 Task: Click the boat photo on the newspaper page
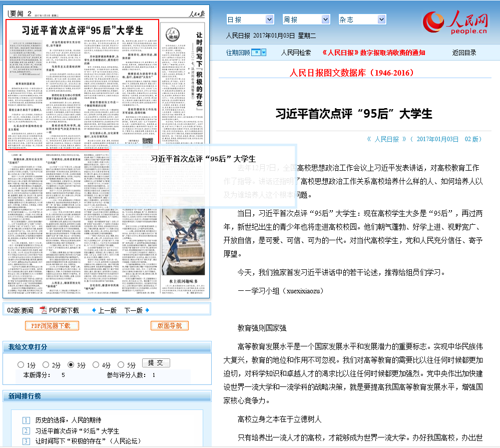point(184,240)
